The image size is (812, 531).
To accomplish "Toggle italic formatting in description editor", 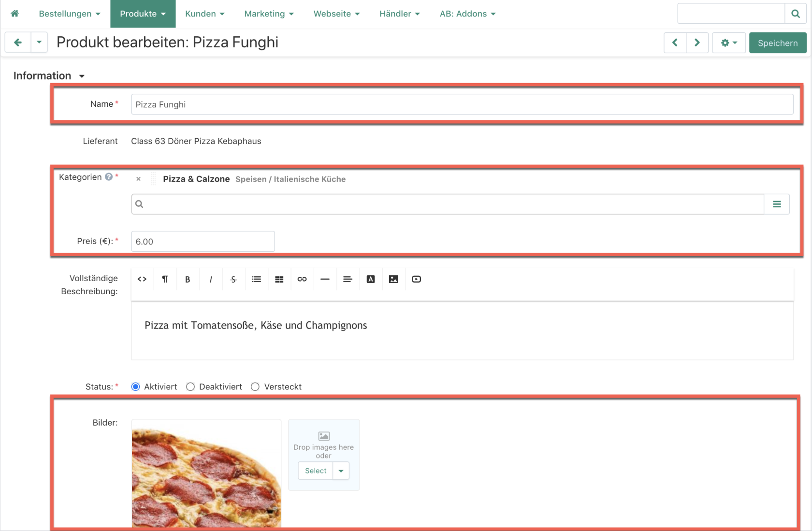I will (x=211, y=279).
